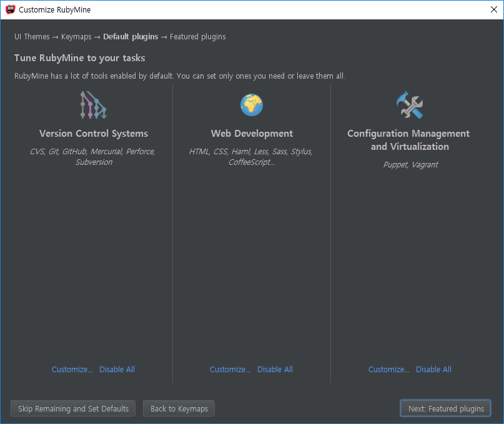The width and height of the screenshot is (504, 424).
Task: Select Keymaps in breadcrumb
Action: pos(76,37)
